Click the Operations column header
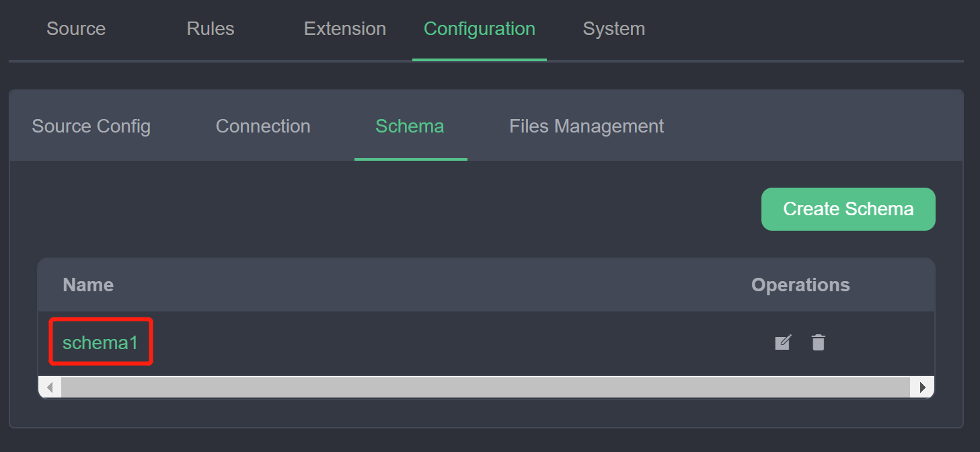Image resolution: width=980 pixels, height=452 pixels. tap(800, 285)
